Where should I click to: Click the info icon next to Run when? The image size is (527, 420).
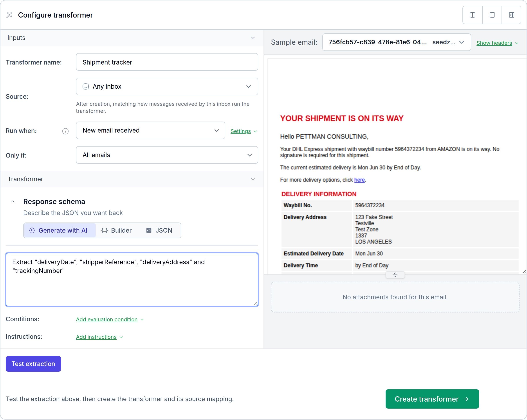[x=65, y=131]
